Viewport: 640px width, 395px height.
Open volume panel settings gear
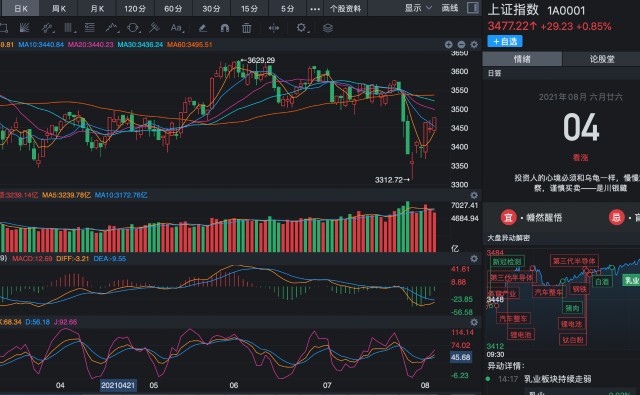(474, 195)
